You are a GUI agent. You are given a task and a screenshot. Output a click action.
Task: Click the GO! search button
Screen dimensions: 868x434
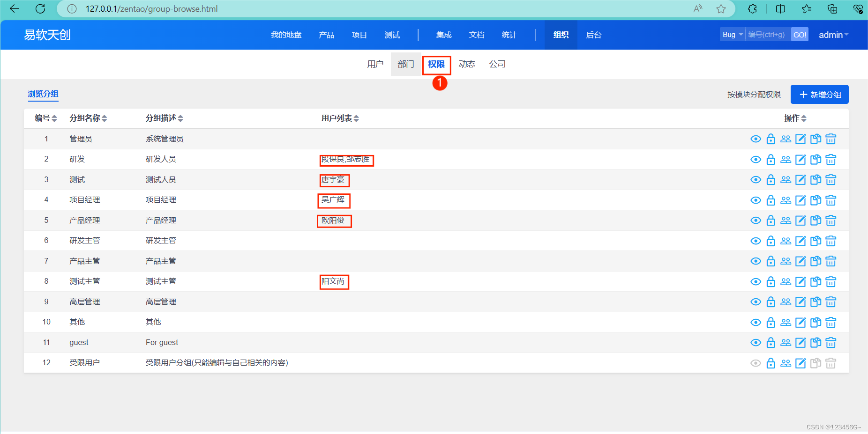[800, 35]
